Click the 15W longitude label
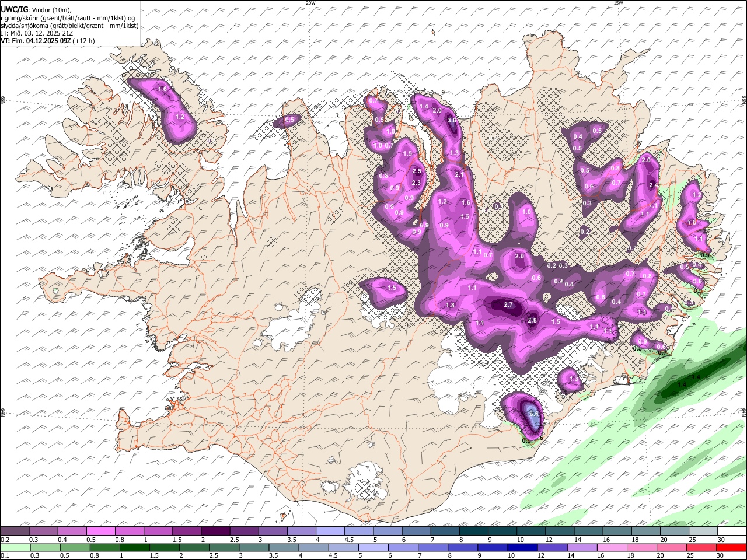 coord(618,3)
